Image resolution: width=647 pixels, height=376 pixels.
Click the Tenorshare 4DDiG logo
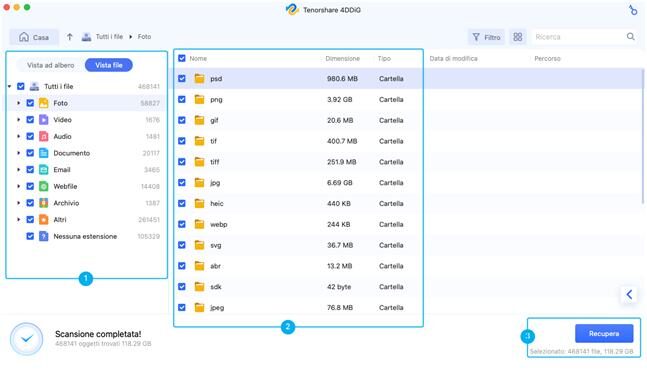pyautogui.click(x=292, y=9)
